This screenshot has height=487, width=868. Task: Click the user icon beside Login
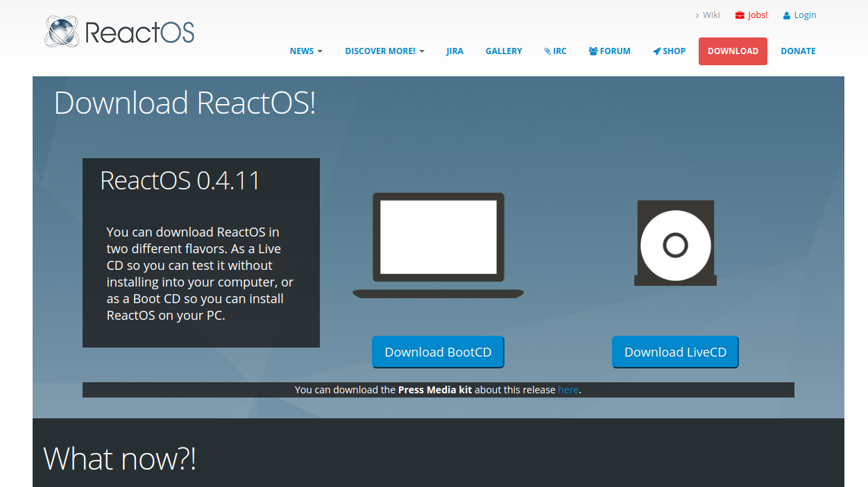(x=787, y=15)
